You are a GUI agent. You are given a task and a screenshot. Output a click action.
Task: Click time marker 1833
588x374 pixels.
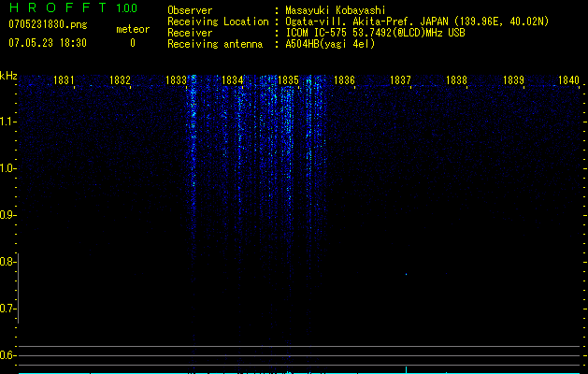pyautogui.click(x=176, y=80)
